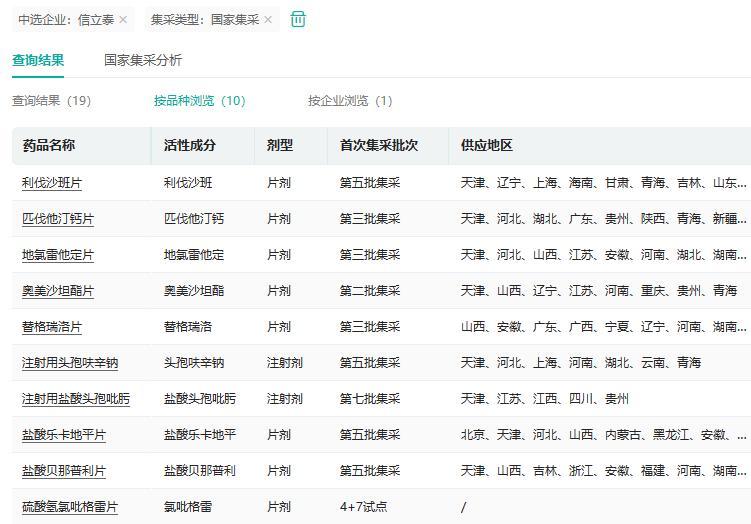Screen dimensions: 751x524
Task: Open the 注射用盐酸头孢吡肟 drug link
Action: coord(76,399)
